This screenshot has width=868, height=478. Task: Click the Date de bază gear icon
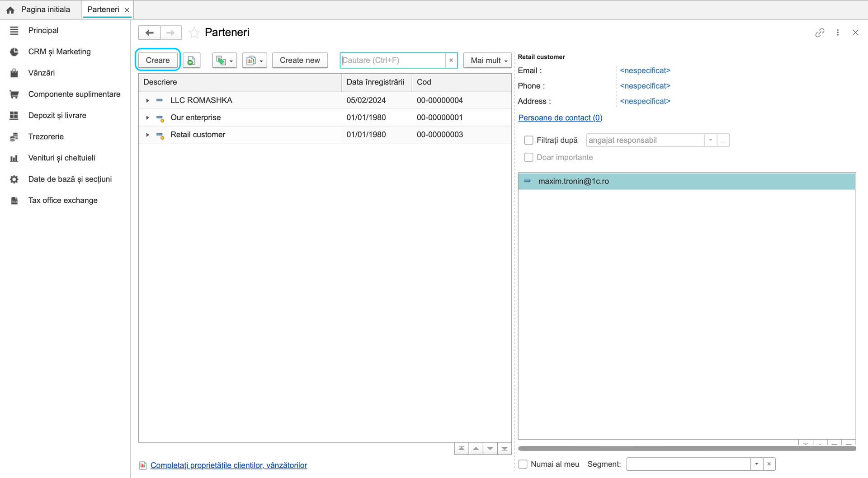pos(14,179)
